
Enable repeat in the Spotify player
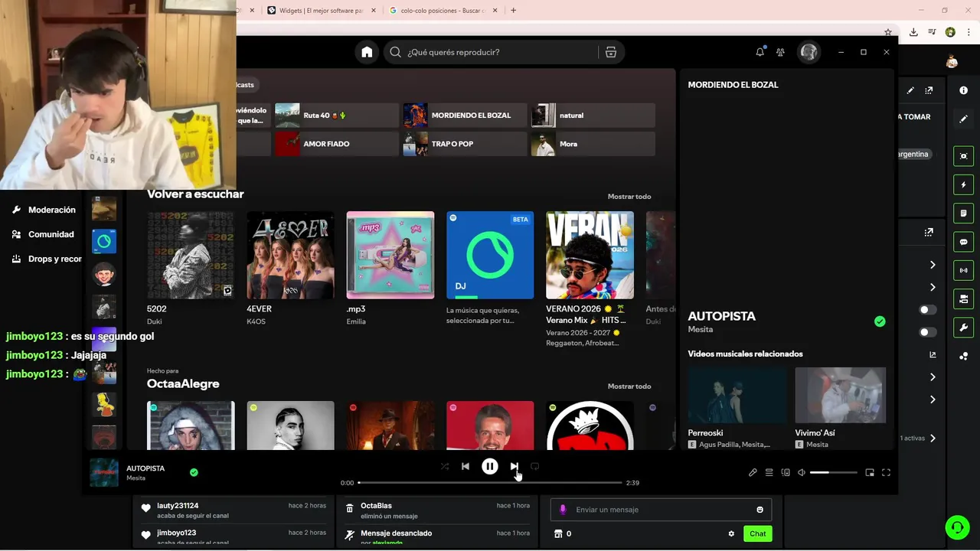click(x=534, y=466)
